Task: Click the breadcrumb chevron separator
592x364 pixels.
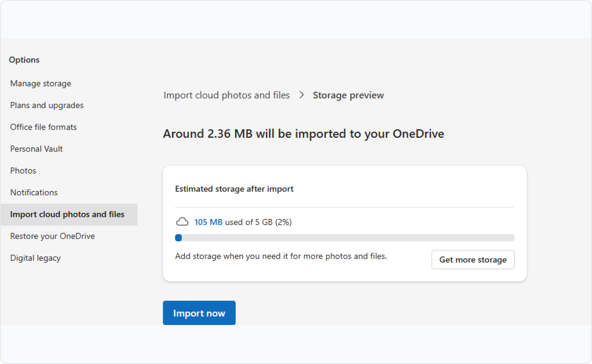Action: click(x=301, y=95)
